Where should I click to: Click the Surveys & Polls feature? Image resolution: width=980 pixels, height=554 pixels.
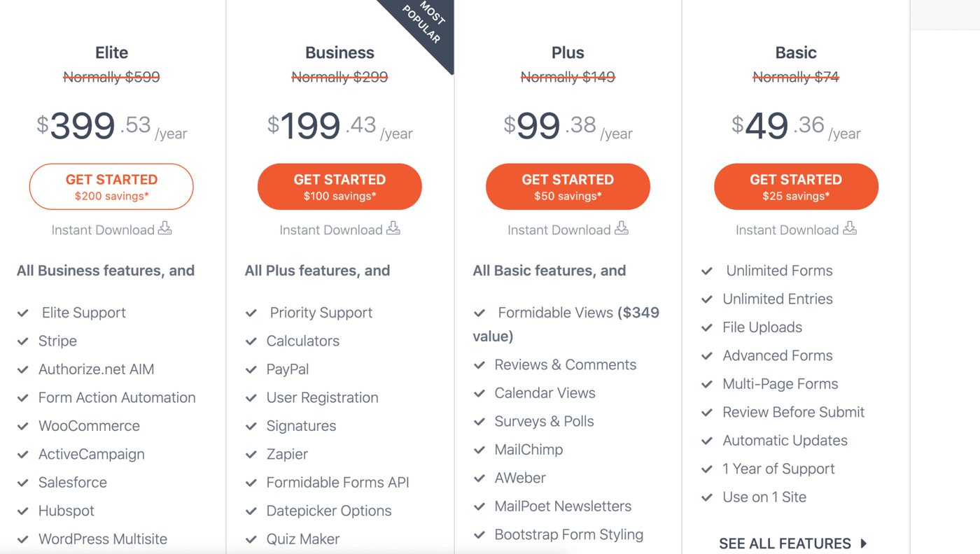point(544,421)
